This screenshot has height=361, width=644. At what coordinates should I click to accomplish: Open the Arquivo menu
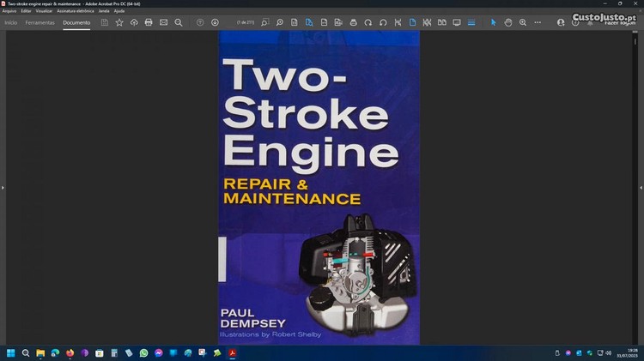click(9, 10)
